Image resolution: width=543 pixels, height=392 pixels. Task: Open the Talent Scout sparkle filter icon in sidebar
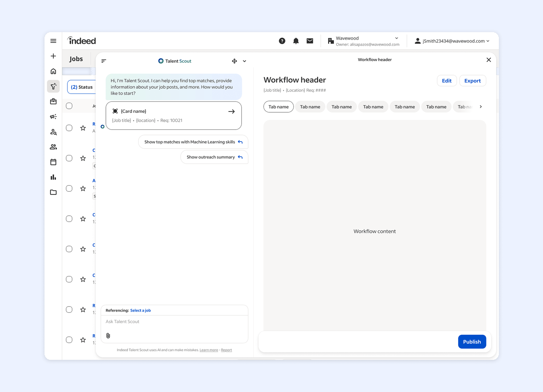tap(53, 86)
